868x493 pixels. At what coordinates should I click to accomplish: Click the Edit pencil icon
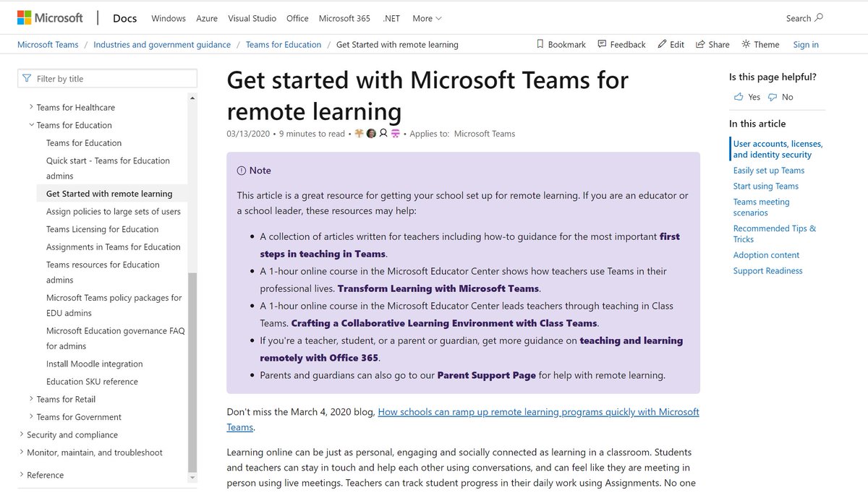pyautogui.click(x=662, y=44)
